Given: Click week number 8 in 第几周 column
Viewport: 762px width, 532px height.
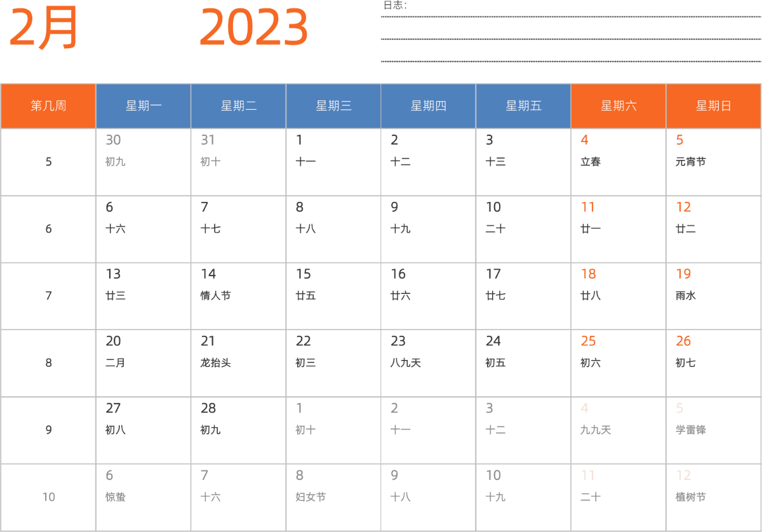Looking at the screenshot, I should point(48,363).
